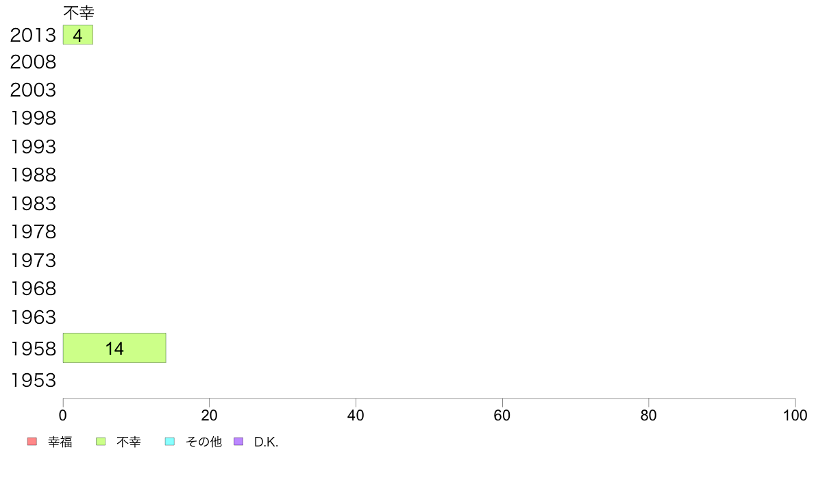
Task: Select the 1953 year label
Action: tap(33, 380)
